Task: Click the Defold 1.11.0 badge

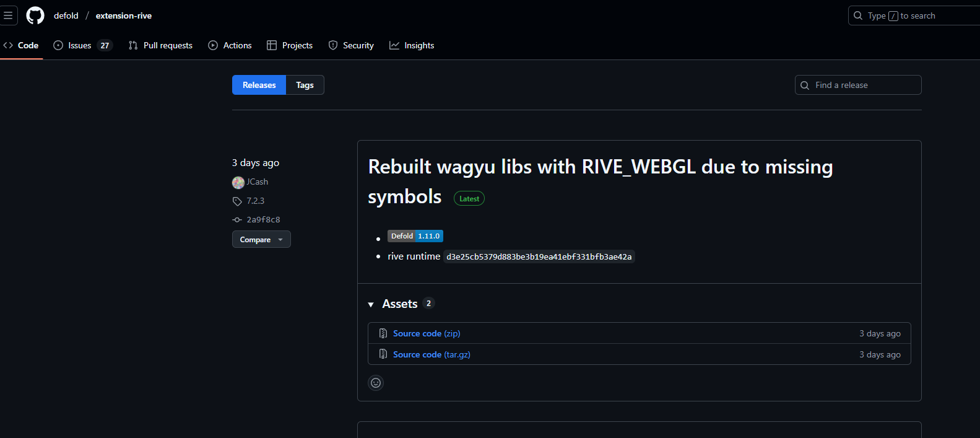Action: click(x=415, y=236)
